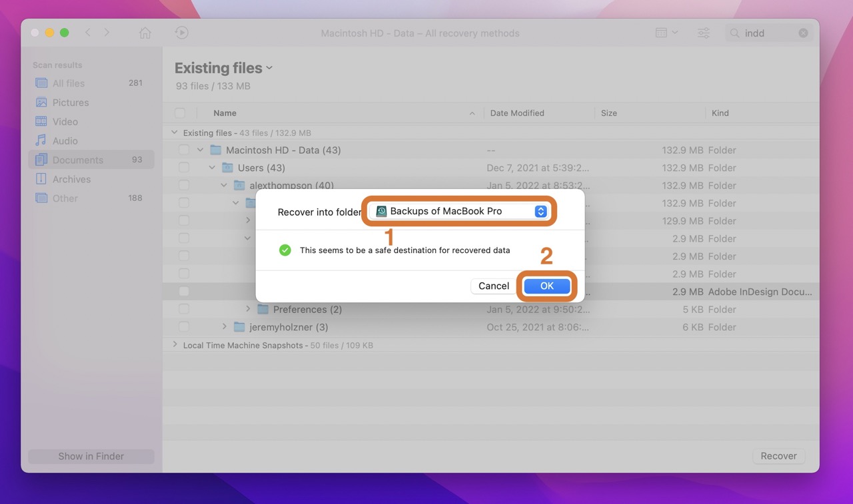
Task: Click OK in the recovery dialog
Action: click(547, 286)
